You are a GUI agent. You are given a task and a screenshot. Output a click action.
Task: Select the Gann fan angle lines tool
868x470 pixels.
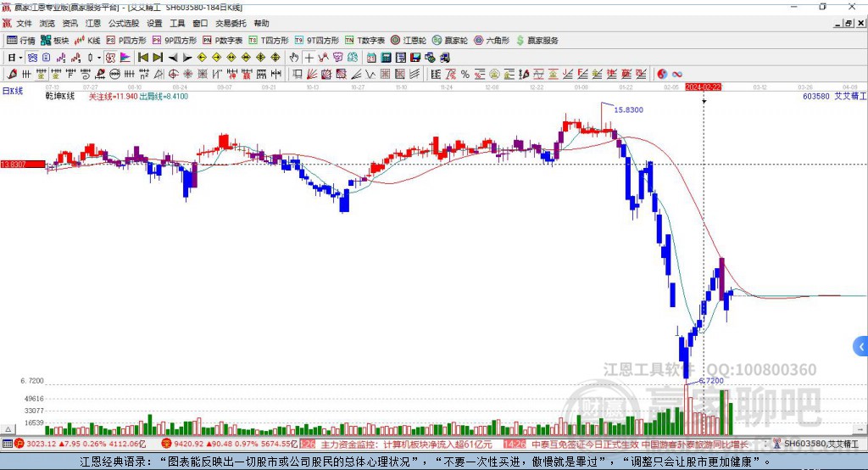tap(312, 74)
